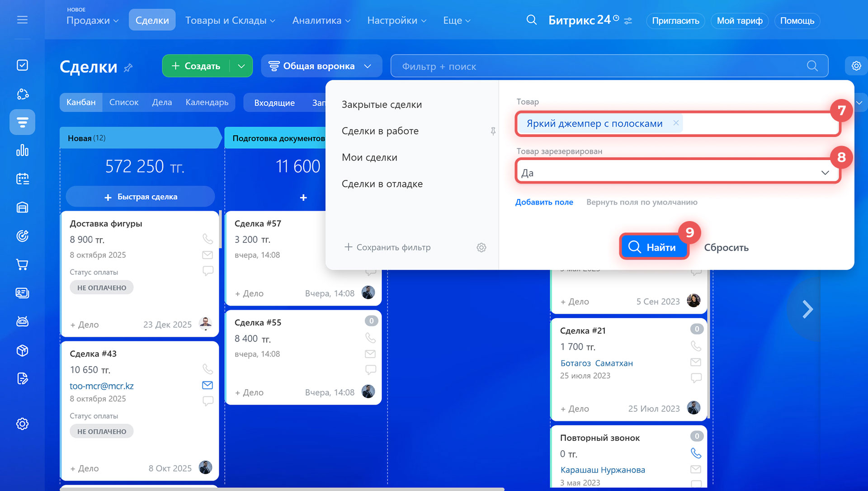Remove the Яркий джемпер с полосками tag

676,123
